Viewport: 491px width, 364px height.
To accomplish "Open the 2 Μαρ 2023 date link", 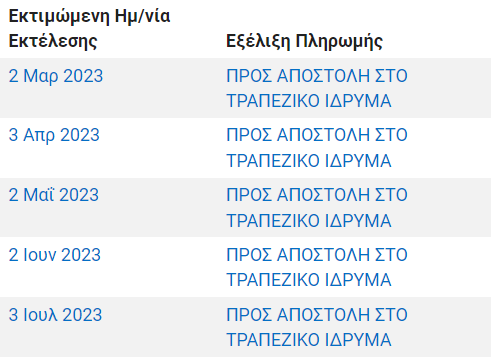I will (56, 76).
